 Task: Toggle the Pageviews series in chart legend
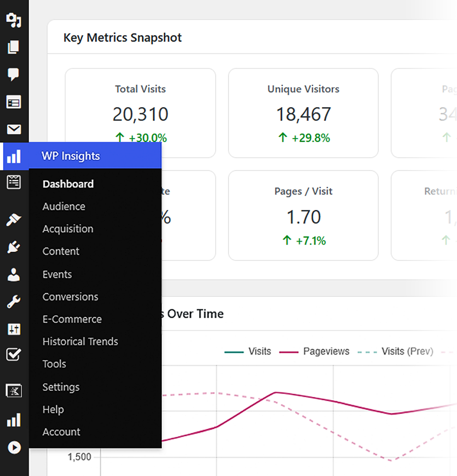[314, 352]
